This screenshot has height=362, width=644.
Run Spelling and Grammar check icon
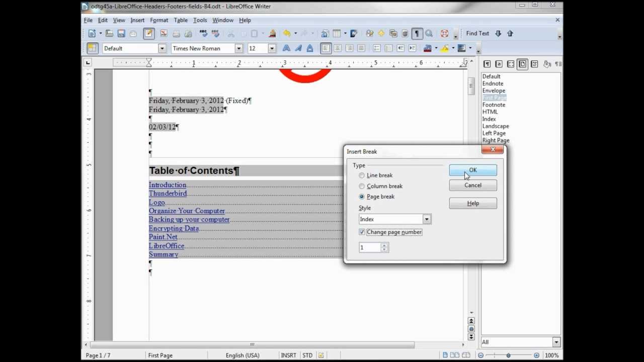pos(204,33)
